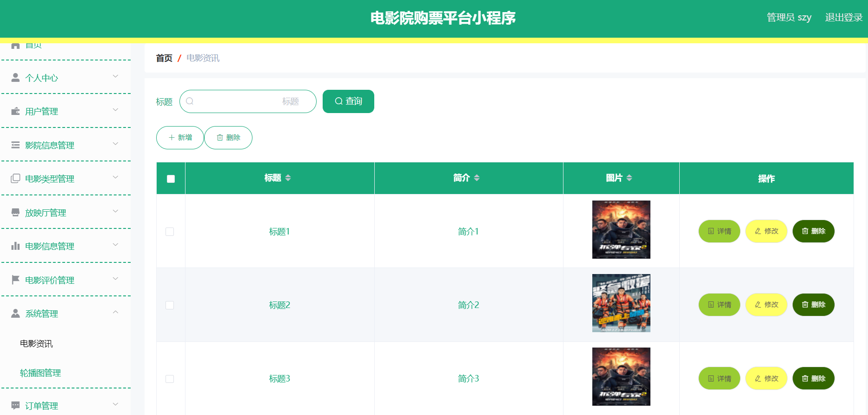868x415 pixels.
Task: Expand the 电影评价管理 menu chevron
Action: pos(116,278)
